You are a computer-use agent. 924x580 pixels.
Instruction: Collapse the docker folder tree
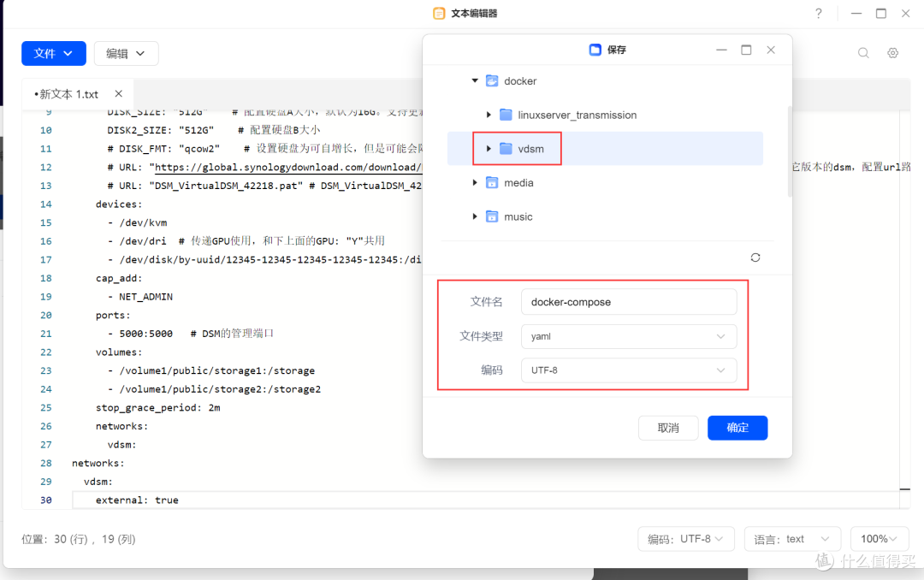(475, 80)
